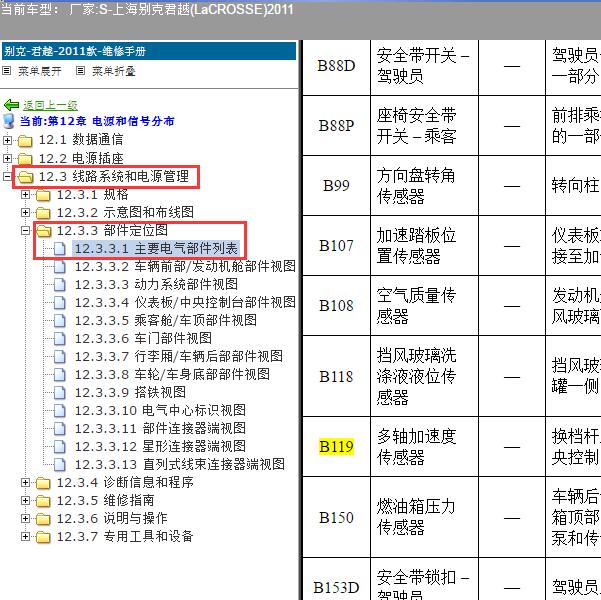Open 12.3.3.1 主要电气部件列表 page
Viewport: 601px width, 600px height.
click(x=156, y=249)
